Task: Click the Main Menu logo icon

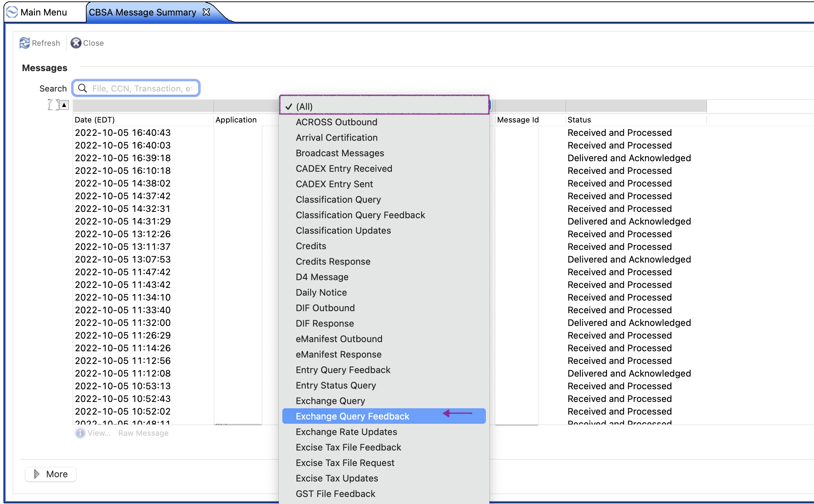Action: 12,12
